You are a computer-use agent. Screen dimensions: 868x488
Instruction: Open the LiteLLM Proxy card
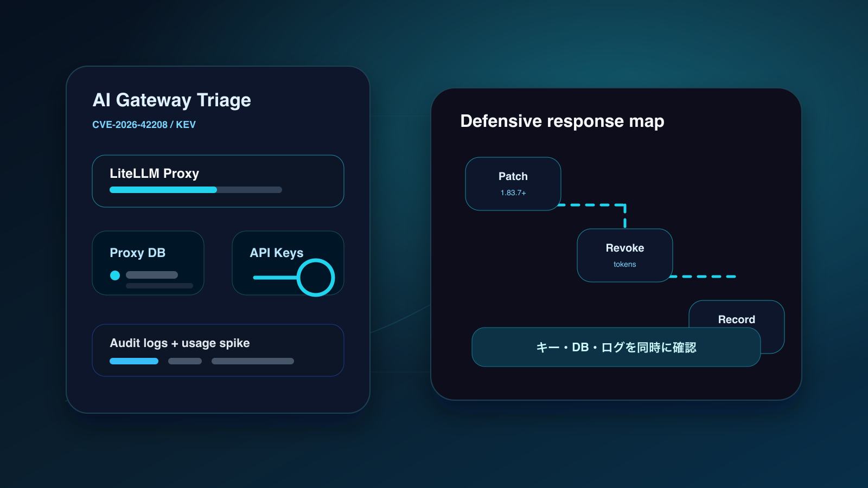pos(218,181)
